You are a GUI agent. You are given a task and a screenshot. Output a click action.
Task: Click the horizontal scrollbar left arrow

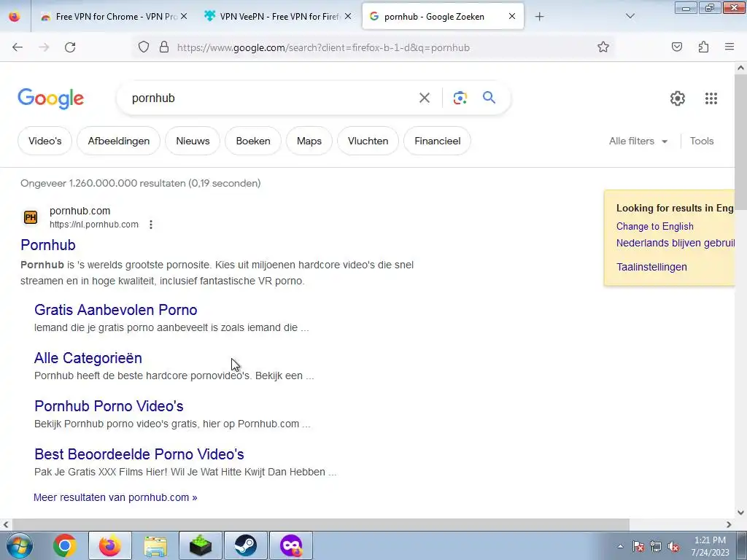[x=6, y=525]
